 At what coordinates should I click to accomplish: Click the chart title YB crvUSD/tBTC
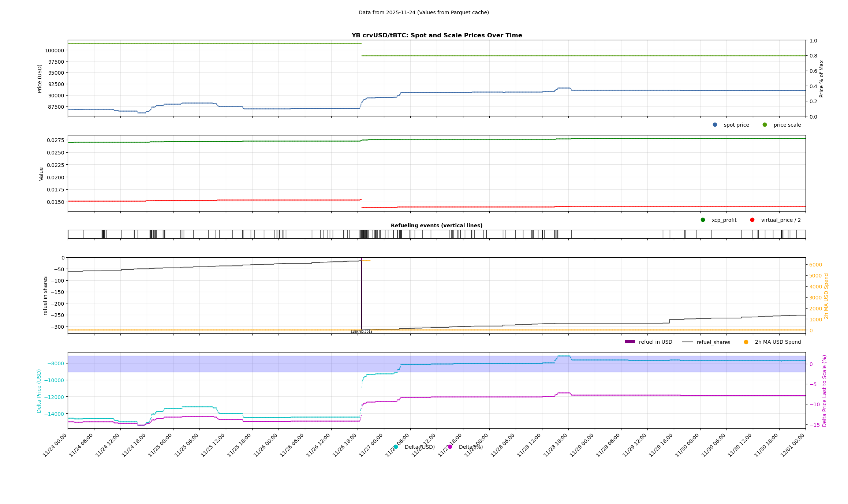[x=437, y=36]
